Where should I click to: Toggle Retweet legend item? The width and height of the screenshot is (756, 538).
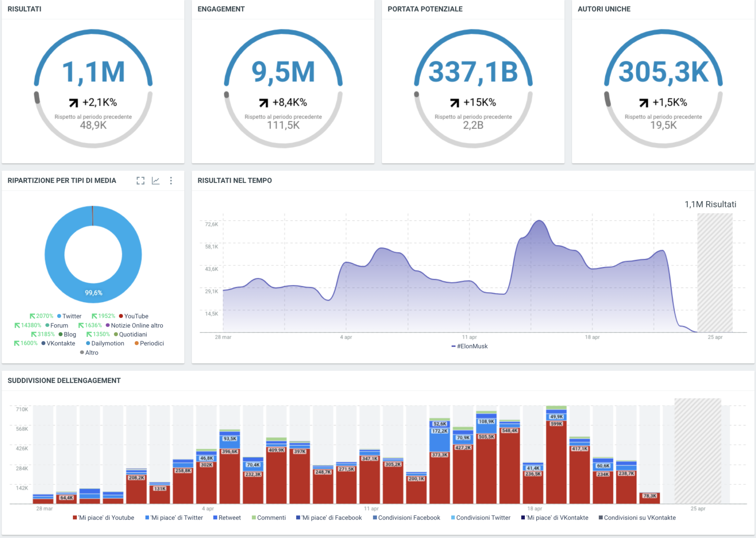tap(227, 518)
